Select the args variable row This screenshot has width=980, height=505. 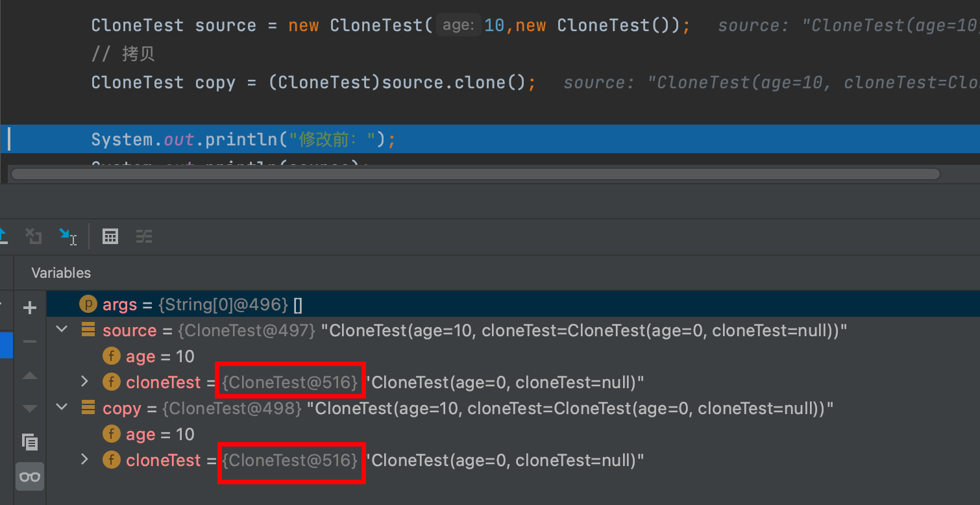(x=513, y=304)
